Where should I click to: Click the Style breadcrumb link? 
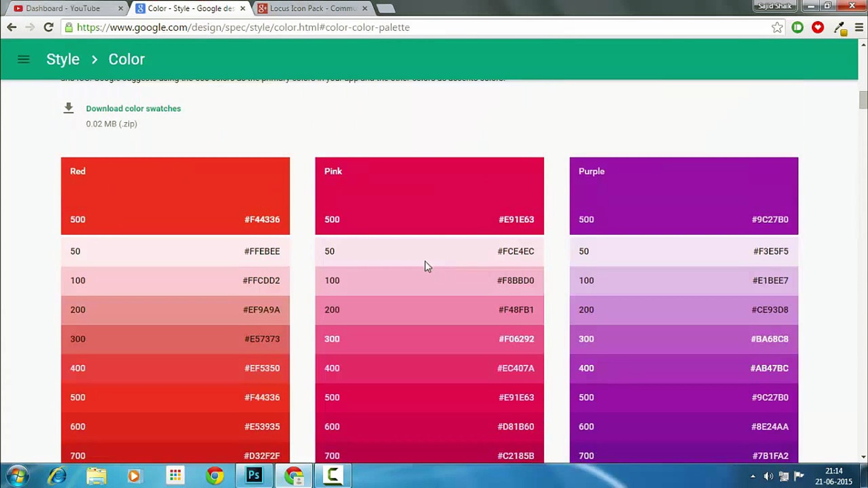[63, 59]
